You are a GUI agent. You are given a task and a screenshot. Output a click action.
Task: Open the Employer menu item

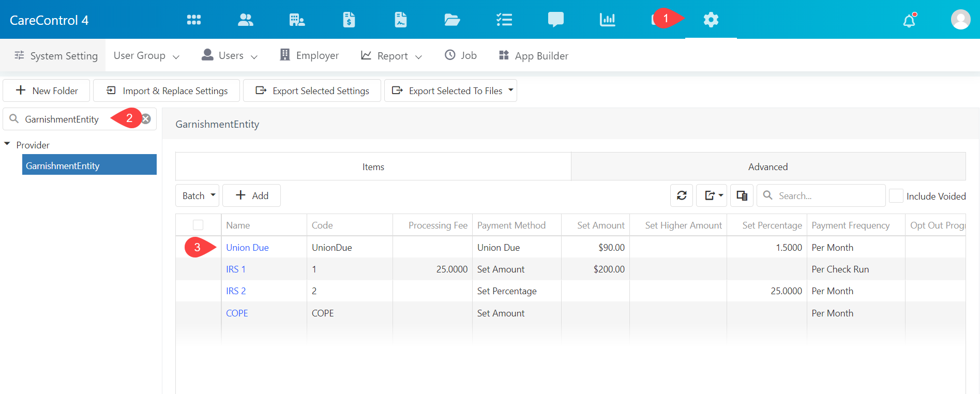tap(309, 55)
